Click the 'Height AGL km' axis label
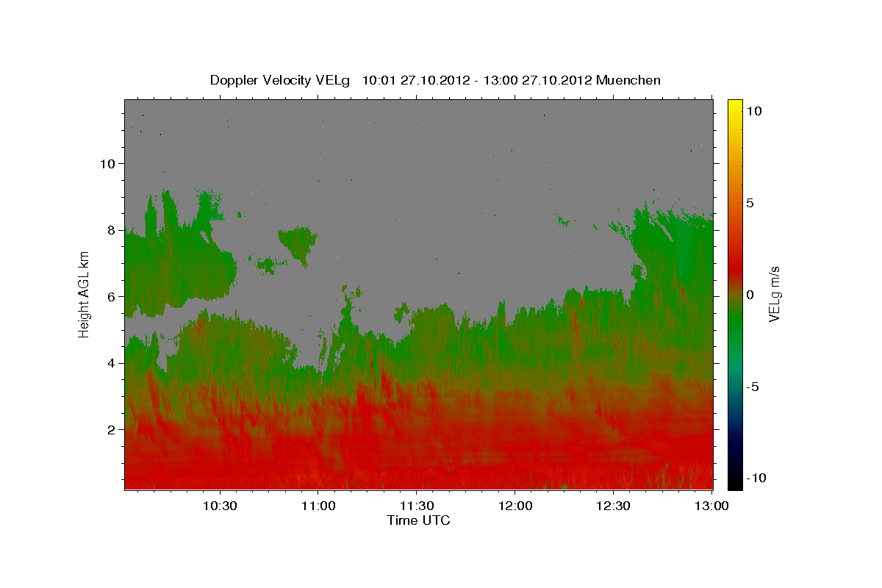Viewport: 882px width, 588px height. (85, 294)
